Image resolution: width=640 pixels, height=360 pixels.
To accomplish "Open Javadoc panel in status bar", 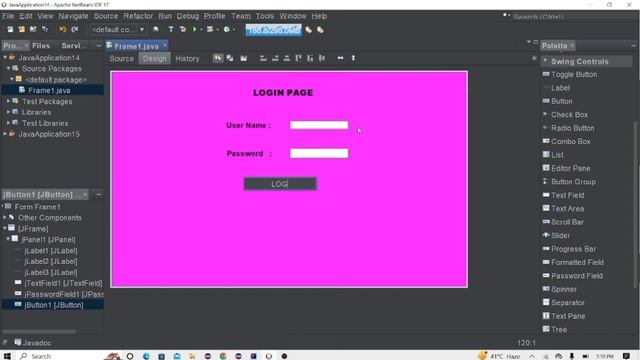I will [x=33, y=343].
